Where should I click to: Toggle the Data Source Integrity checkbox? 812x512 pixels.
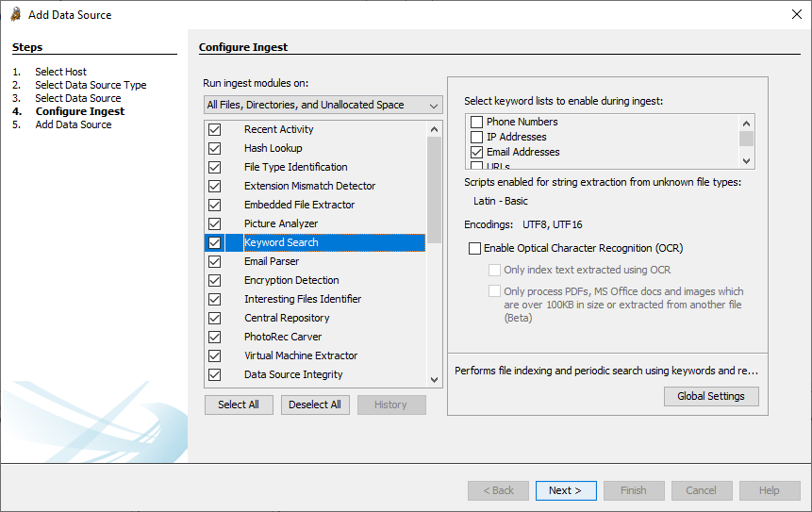pyautogui.click(x=214, y=374)
